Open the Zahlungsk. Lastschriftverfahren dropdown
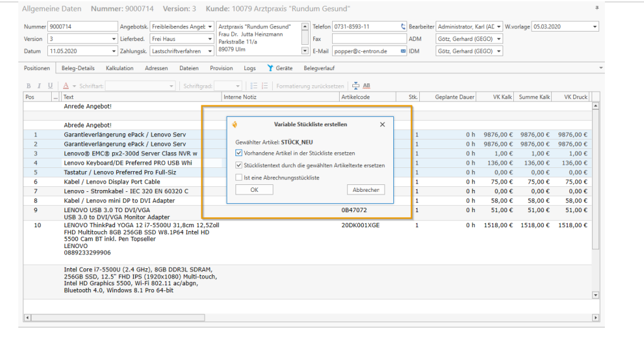644x351 pixels. (210, 51)
